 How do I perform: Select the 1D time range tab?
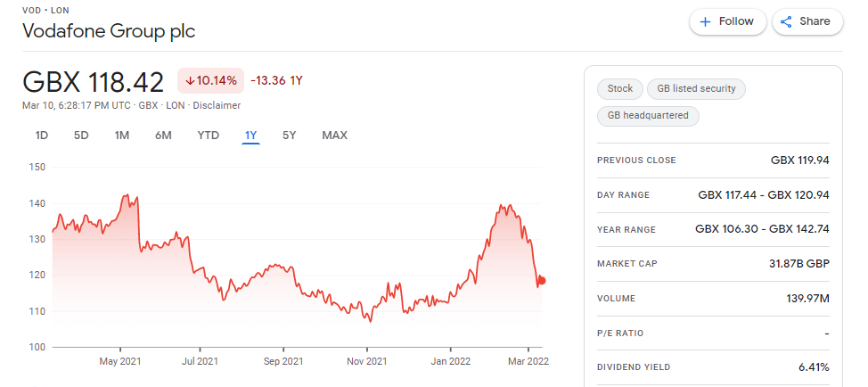point(42,135)
